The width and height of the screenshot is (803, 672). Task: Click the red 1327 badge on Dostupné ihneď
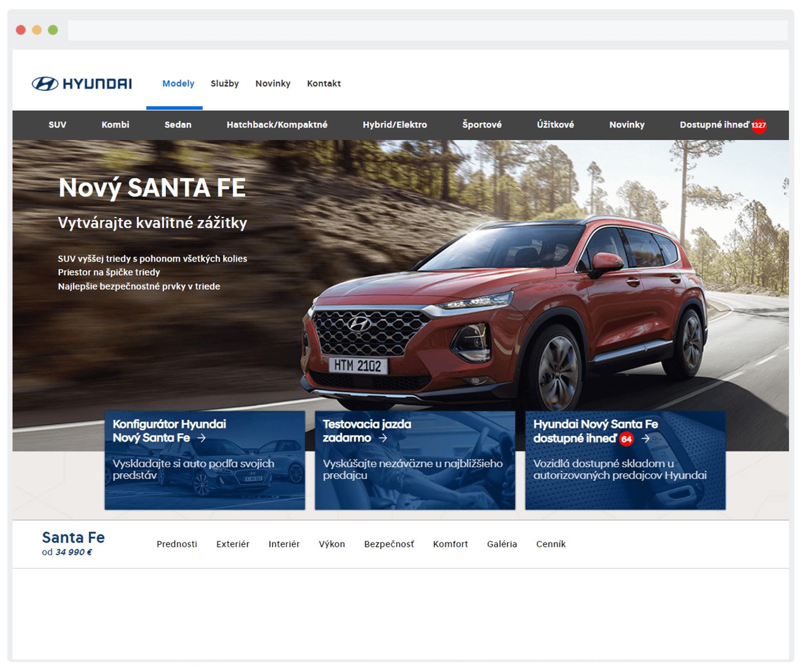[x=759, y=126]
